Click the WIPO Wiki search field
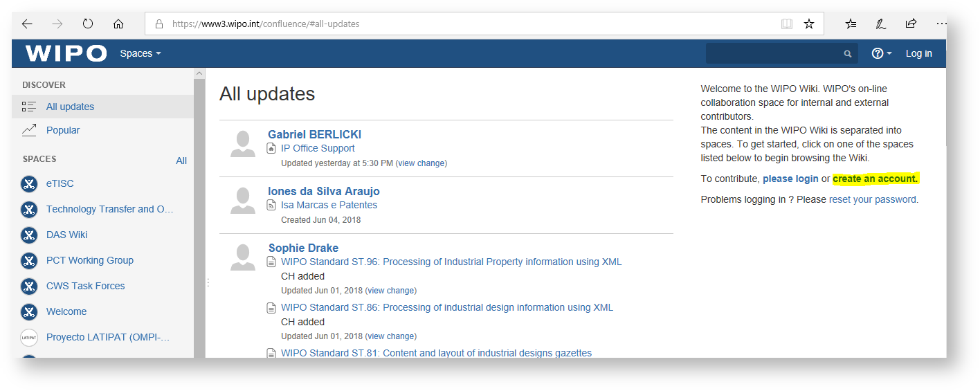The image size is (980, 391). pyautogui.click(x=775, y=53)
